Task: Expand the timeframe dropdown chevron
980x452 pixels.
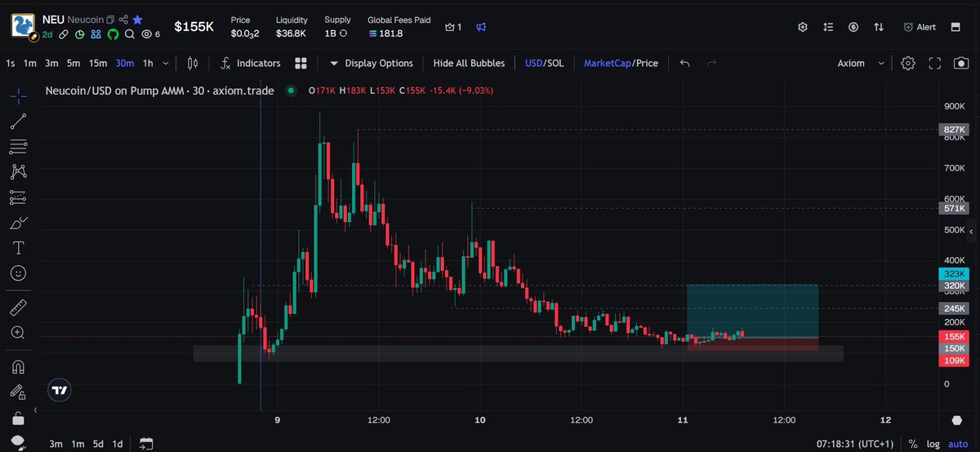Action: [x=166, y=63]
